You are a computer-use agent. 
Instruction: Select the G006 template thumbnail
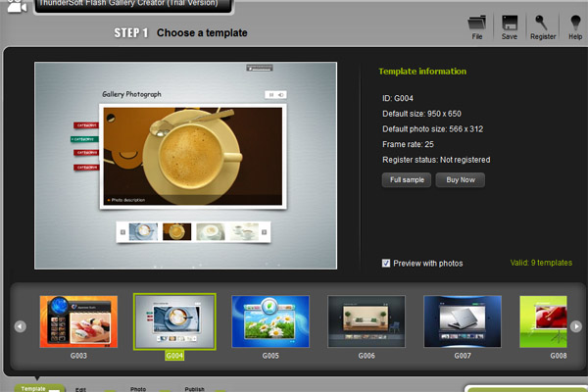[367, 321]
